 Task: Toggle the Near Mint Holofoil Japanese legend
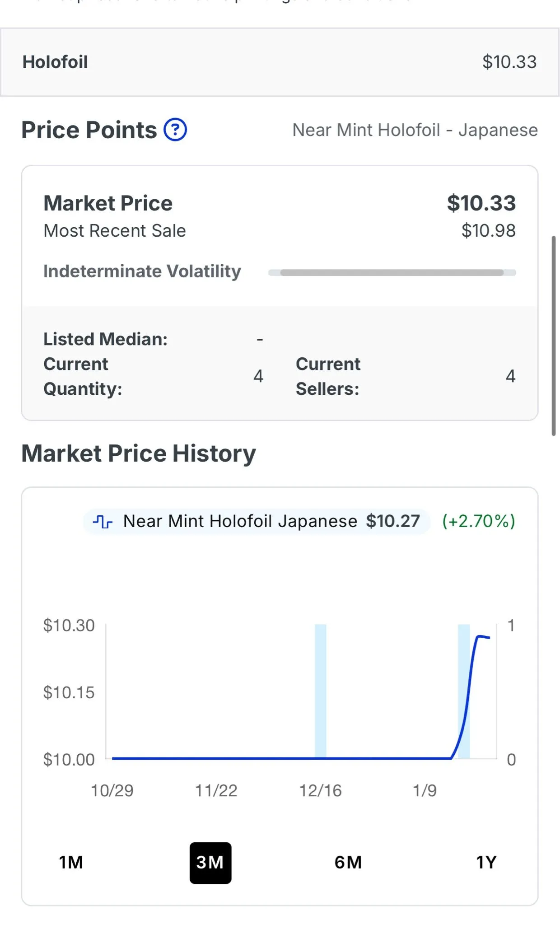pyautogui.click(x=257, y=522)
